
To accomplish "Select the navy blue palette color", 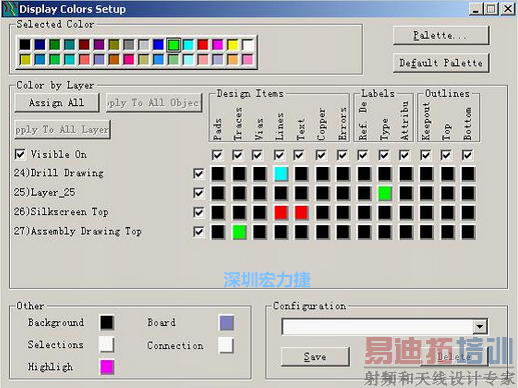I will (x=40, y=45).
